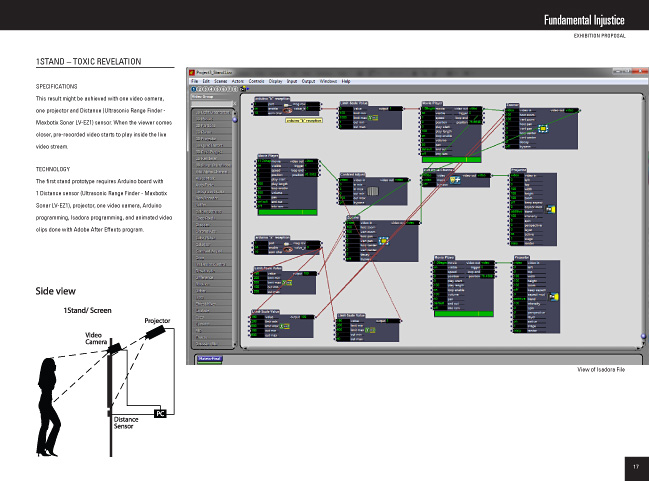Click the lower Projector actor icon
The image size is (649, 481).
click(551, 297)
